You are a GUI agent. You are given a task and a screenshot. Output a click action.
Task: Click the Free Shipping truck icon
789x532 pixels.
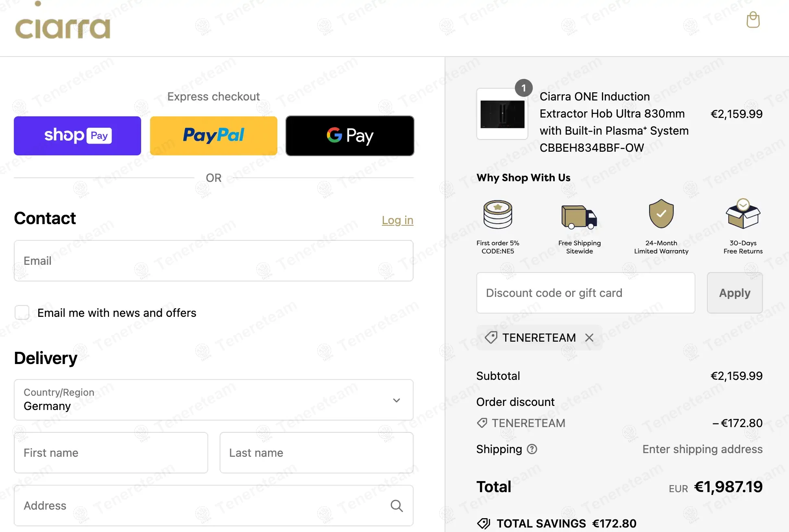click(579, 217)
